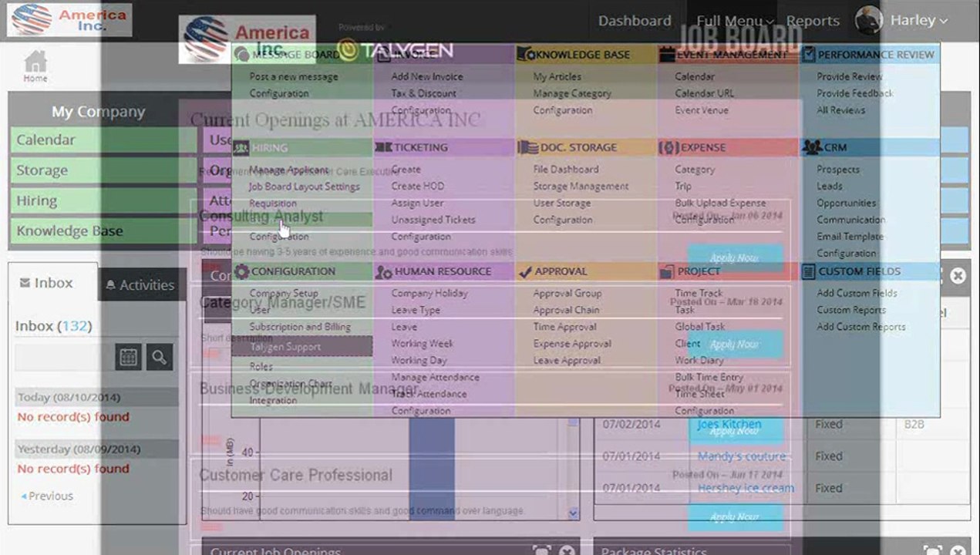This screenshot has height=555, width=980.
Task: Click the Ticketing section icon
Action: pyautogui.click(x=383, y=147)
